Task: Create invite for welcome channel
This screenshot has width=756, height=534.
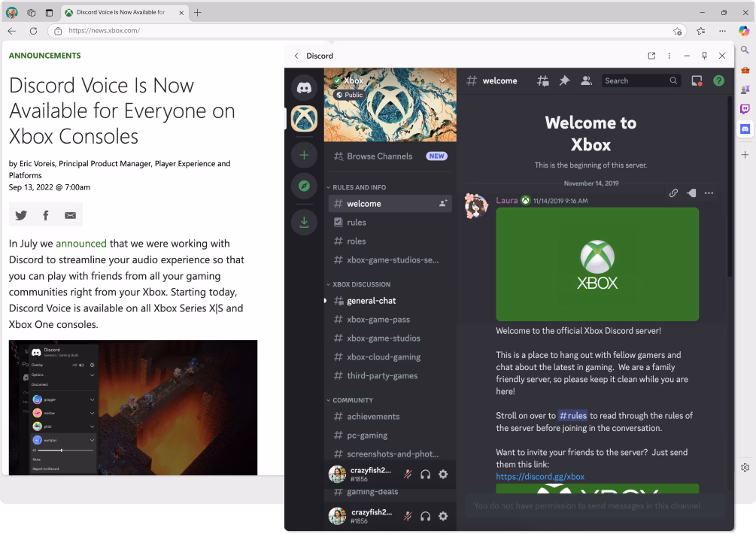Action: 443,204
